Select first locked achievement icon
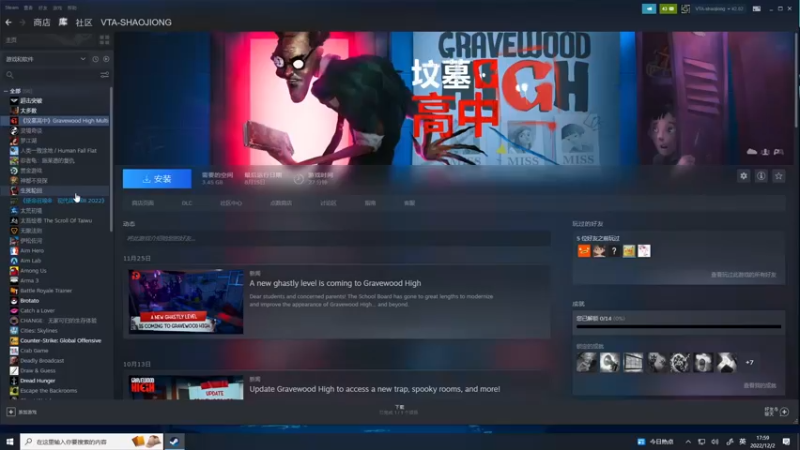Viewport: 800px width, 450px height. click(x=586, y=362)
